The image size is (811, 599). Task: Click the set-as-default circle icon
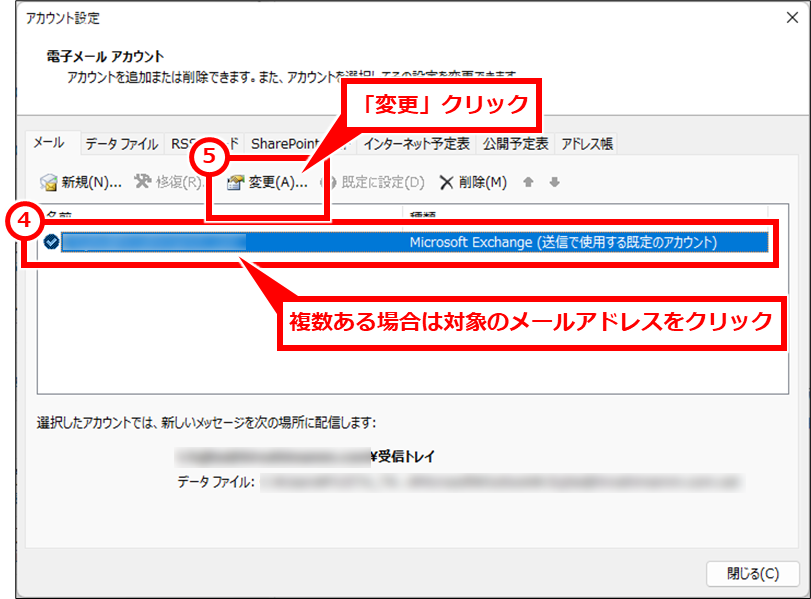329,182
